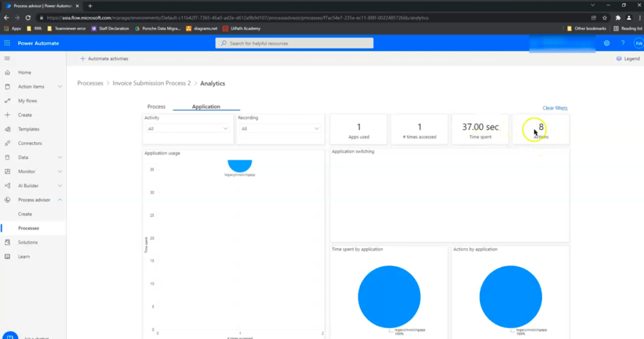Click Actions by application pie chart
644x339 pixels.
coord(511,297)
